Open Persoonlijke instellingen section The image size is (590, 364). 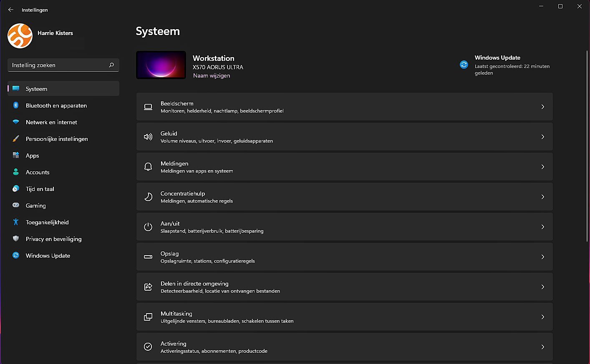click(x=63, y=139)
